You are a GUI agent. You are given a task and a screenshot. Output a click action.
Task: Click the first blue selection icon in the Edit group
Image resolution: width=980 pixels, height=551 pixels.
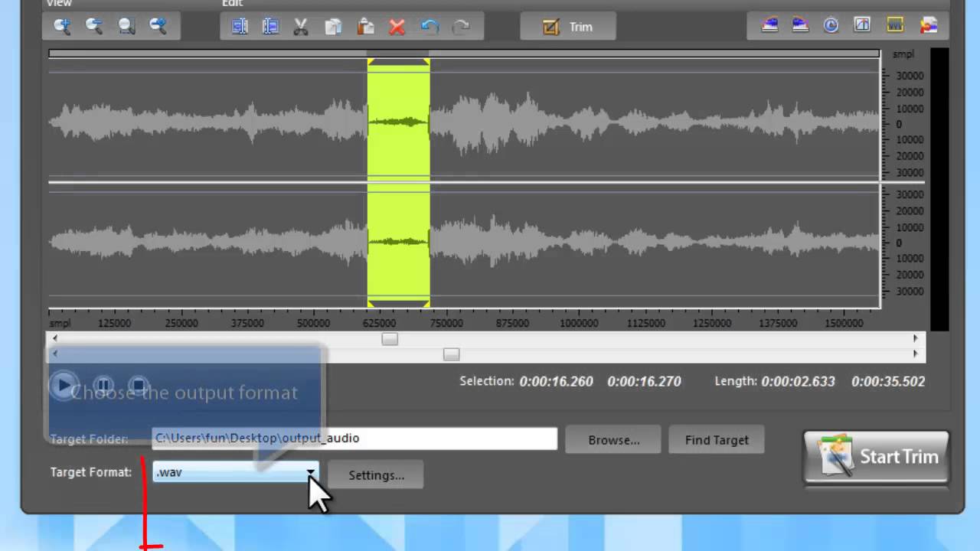tap(240, 27)
